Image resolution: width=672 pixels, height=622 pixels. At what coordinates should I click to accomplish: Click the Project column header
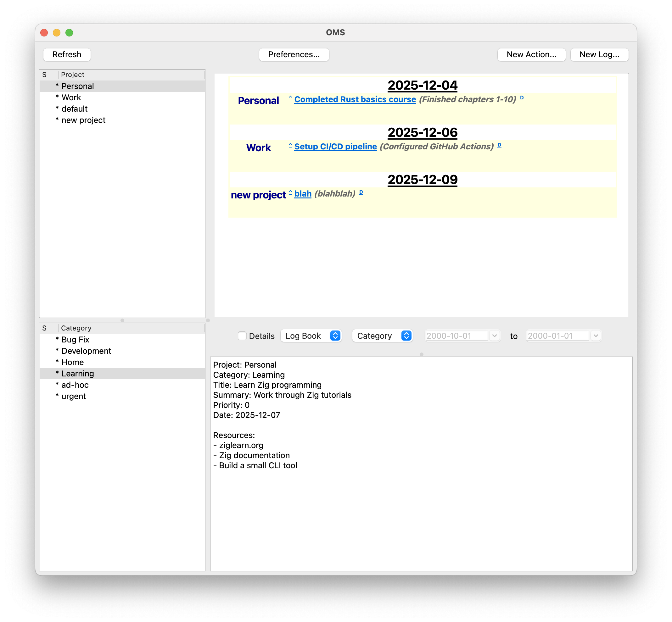coord(73,75)
